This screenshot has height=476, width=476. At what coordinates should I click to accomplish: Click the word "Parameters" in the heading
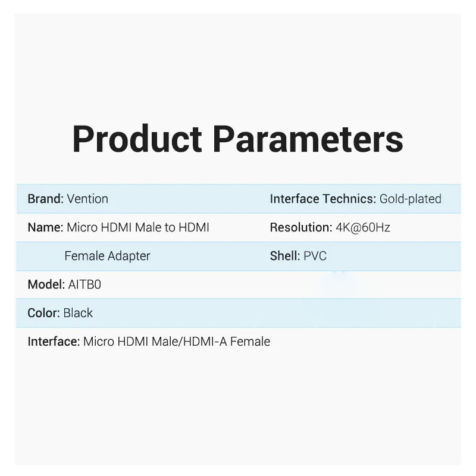coord(308,139)
